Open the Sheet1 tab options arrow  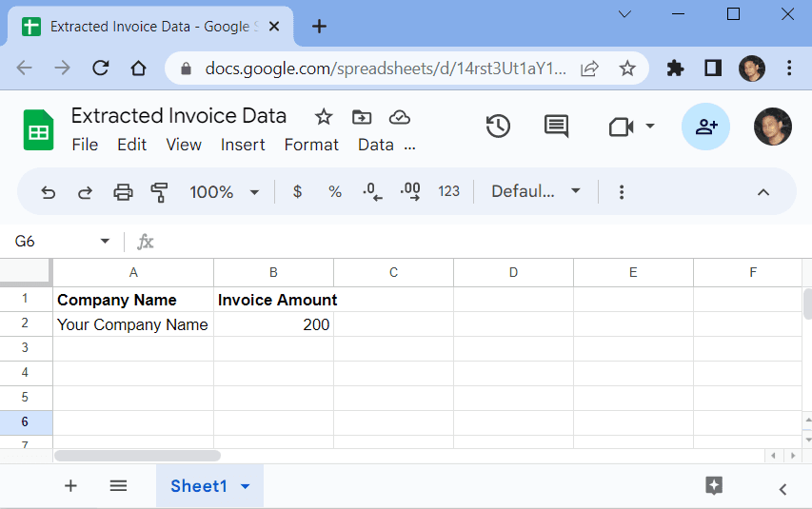pos(246,486)
